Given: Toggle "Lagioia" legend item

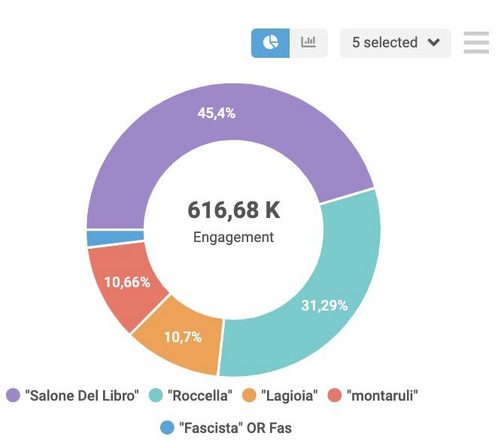Looking at the screenshot, I should point(289,396).
